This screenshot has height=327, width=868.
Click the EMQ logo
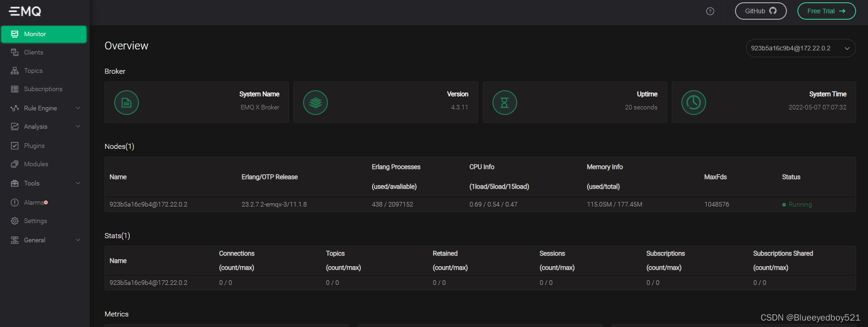25,11
